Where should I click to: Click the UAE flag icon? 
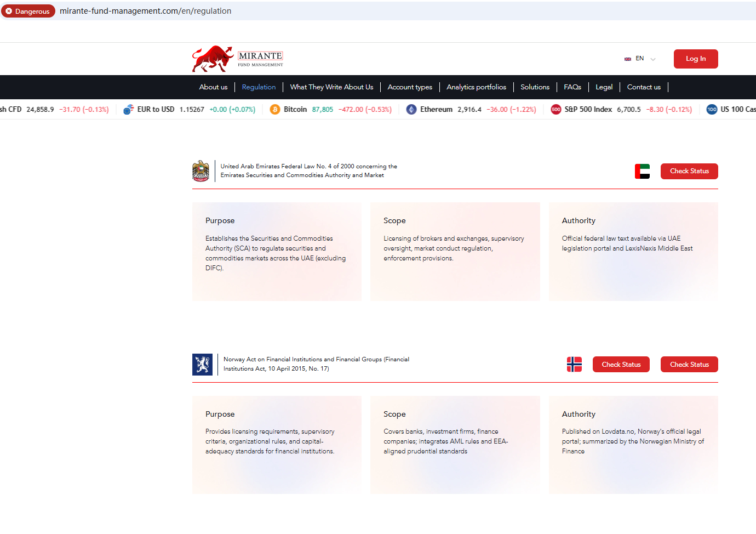(x=642, y=171)
